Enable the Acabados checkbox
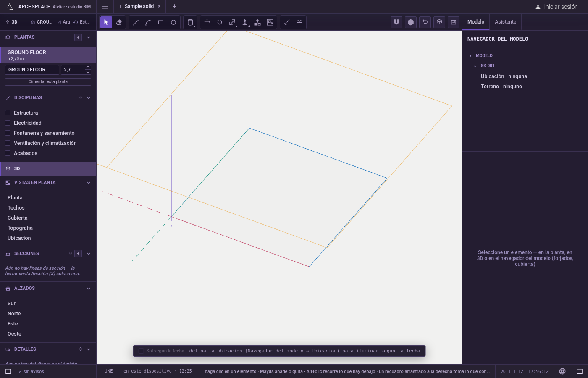588x378 pixels. click(x=8, y=153)
